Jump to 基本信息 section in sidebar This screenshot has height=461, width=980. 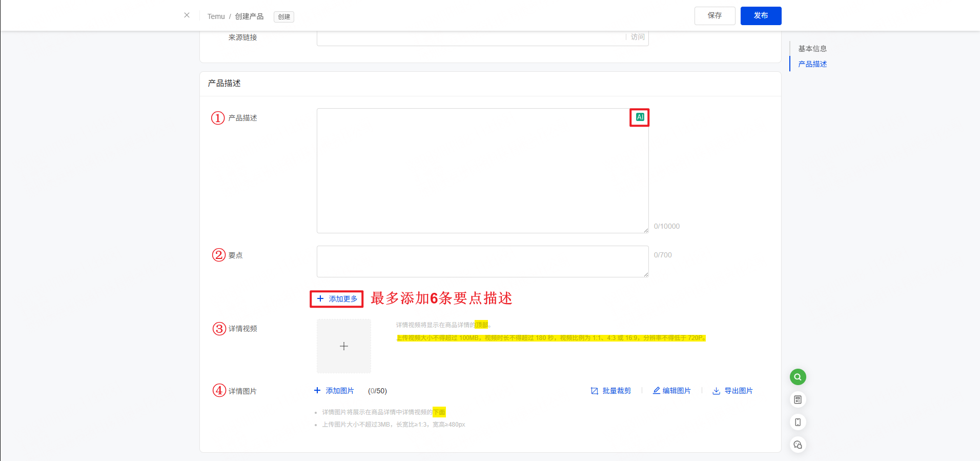click(x=812, y=49)
